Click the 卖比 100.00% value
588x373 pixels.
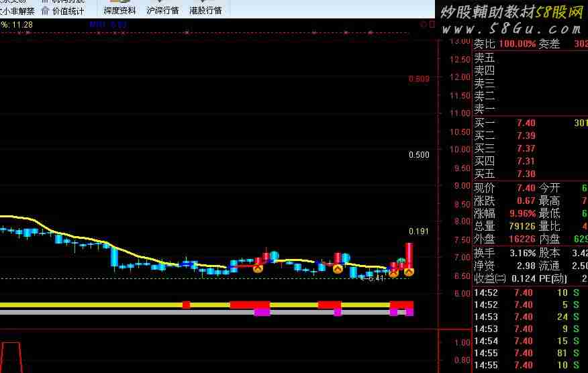pyautogui.click(x=517, y=44)
